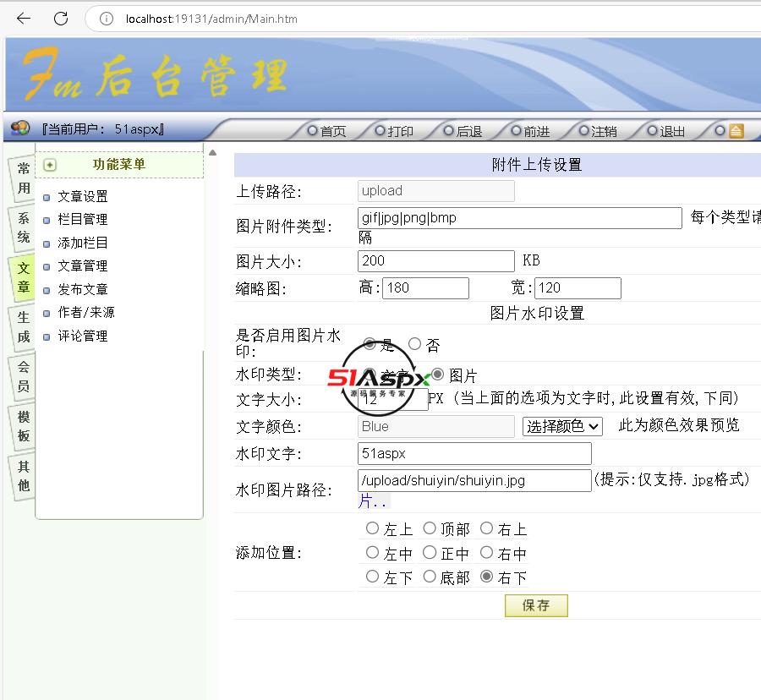Select 右上 watermark position
The image size is (761, 700).
[486, 528]
